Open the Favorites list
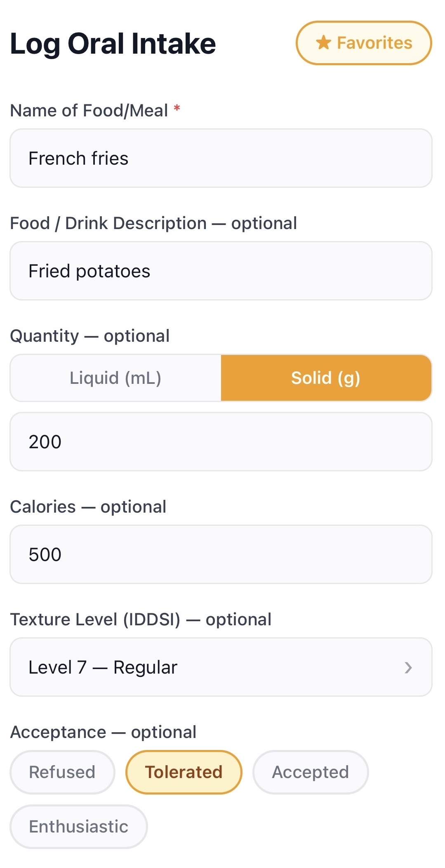The image size is (445, 868). (364, 43)
